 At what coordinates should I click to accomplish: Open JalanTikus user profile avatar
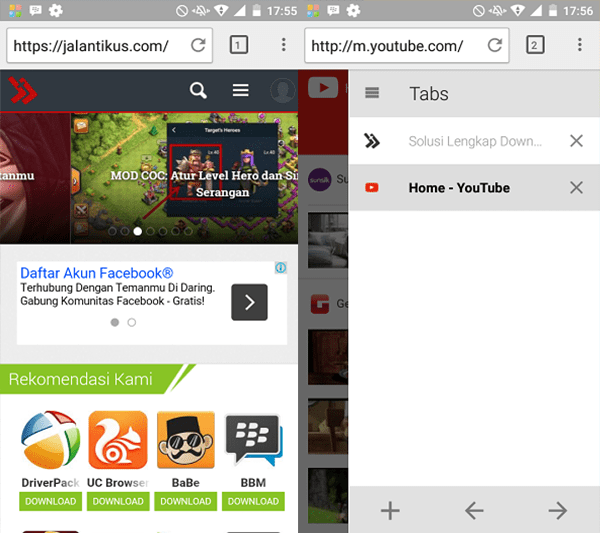point(283,91)
